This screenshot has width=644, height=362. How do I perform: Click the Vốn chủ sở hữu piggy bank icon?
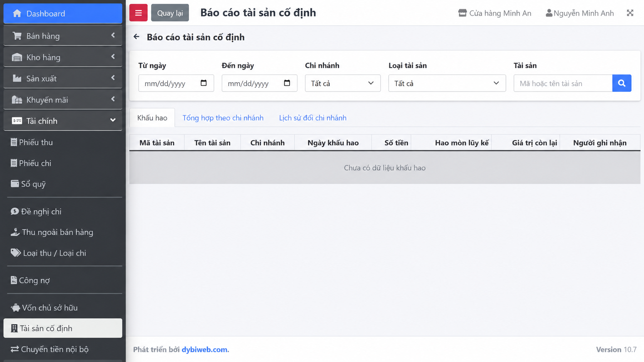[x=15, y=308]
